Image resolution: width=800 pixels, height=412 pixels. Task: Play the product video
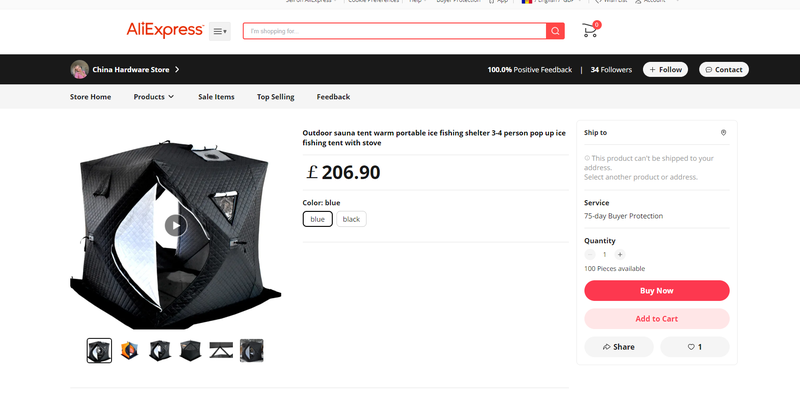point(175,225)
